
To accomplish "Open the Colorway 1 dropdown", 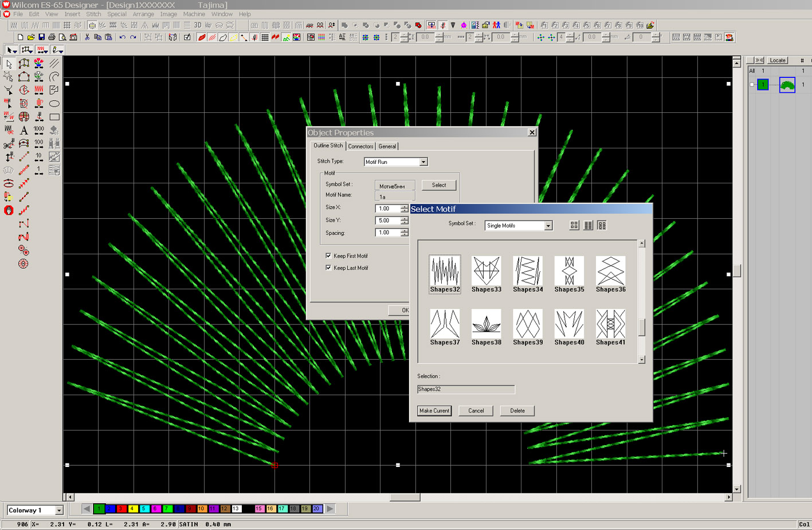I will coord(58,510).
